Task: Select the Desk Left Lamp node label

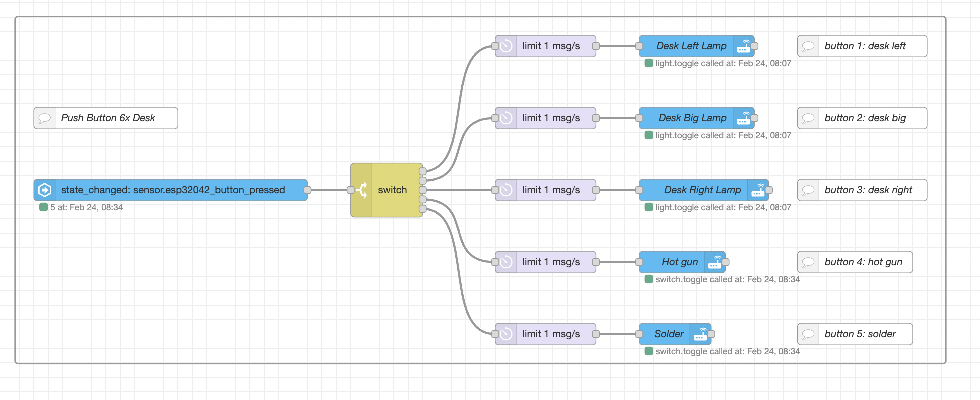Action: 691,46
